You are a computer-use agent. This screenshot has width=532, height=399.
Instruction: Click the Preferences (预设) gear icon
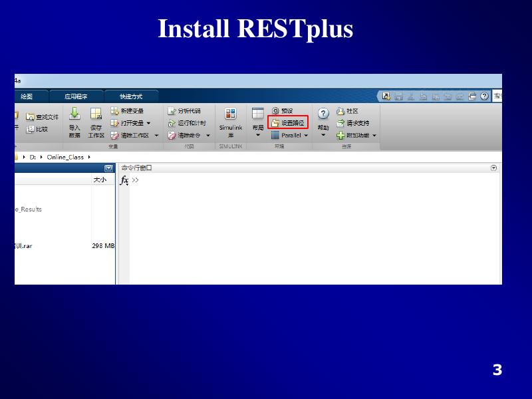click(275, 110)
